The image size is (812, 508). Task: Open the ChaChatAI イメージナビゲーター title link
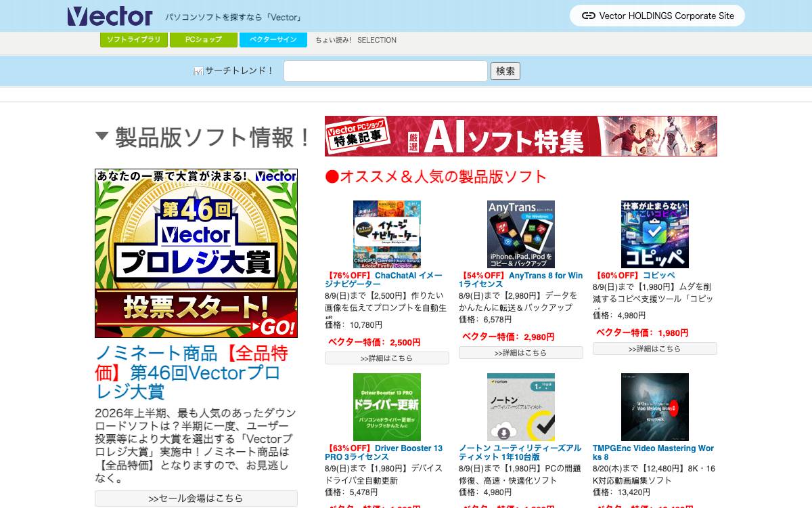(384, 280)
